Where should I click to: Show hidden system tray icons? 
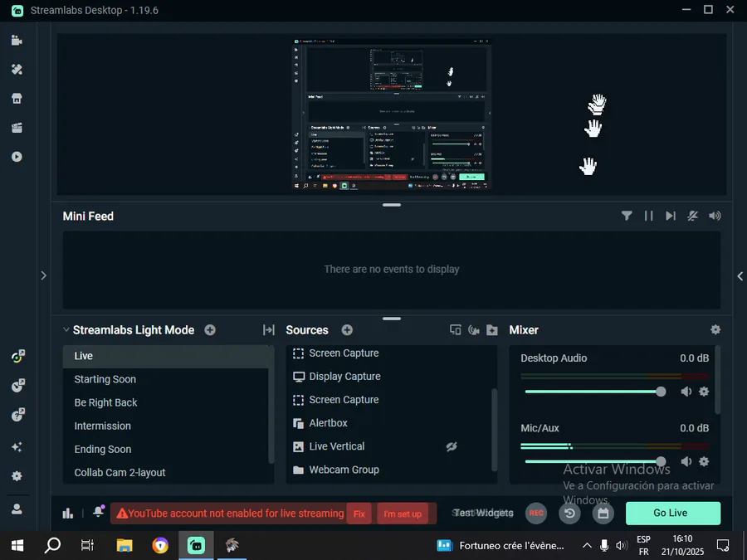(587, 546)
